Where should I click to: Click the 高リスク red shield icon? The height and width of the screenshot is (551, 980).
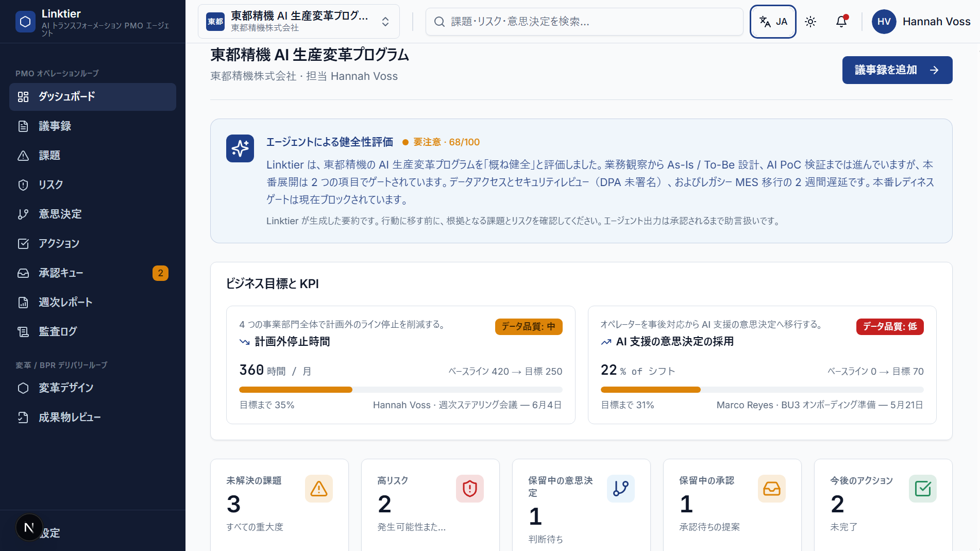pos(470,489)
